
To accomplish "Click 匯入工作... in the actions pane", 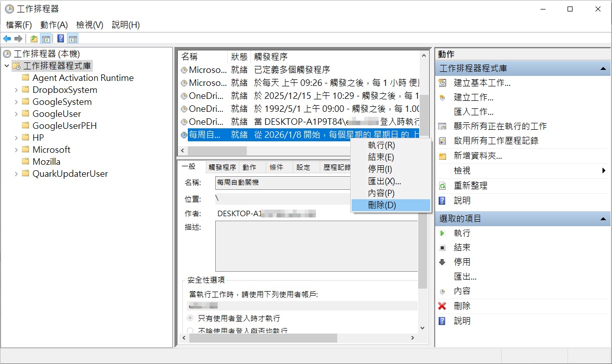I will click(474, 112).
